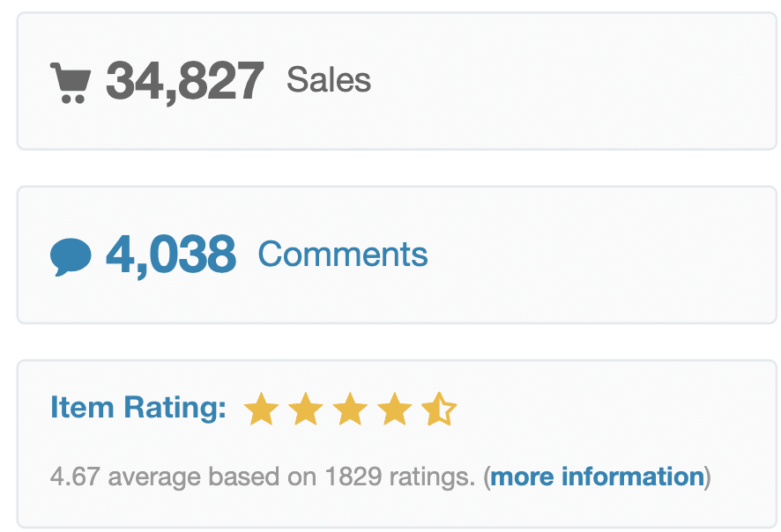Click the "average based on" text
The width and height of the screenshot is (781, 532).
(x=208, y=477)
